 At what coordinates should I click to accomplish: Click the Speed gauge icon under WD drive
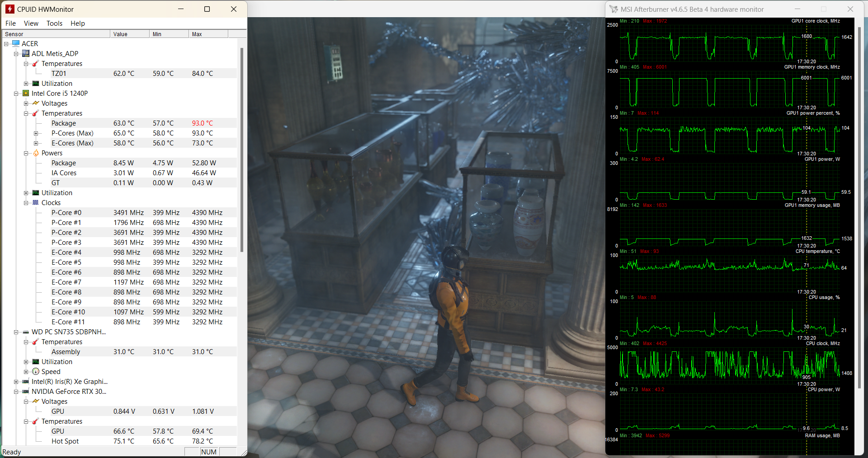[36, 372]
